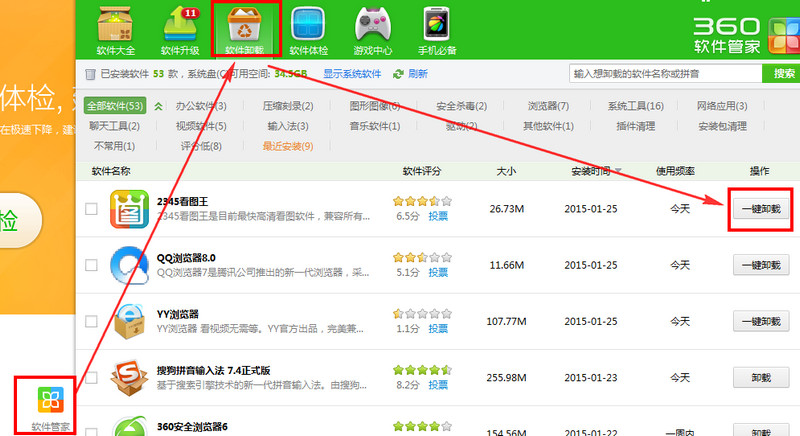The height and width of the screenshot is (436, 800).
Task: Click 一键卸载 for QQ浏览器8.0
Action: (x=761, y=265)
